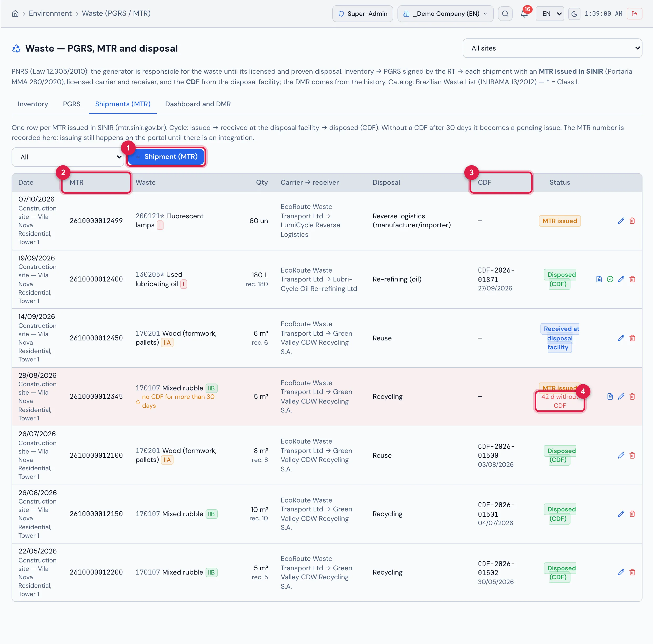Switch to the Inventory tab

33,104
